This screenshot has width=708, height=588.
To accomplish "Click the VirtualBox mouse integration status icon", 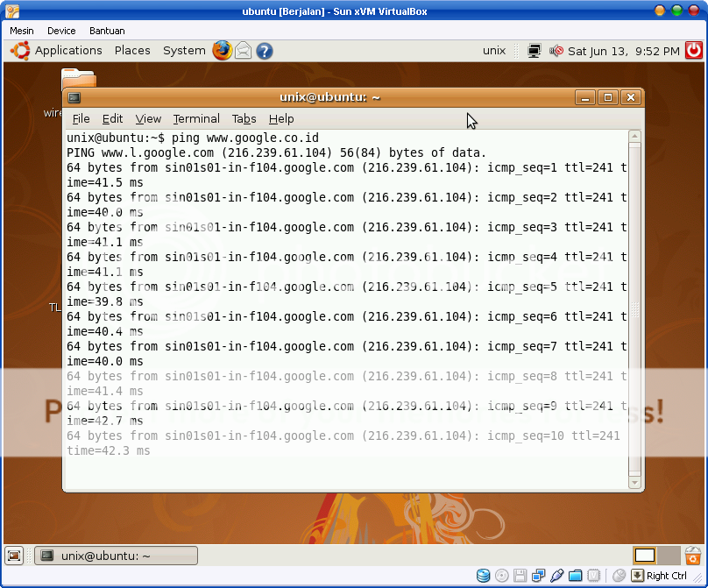I will coord(619,576).
